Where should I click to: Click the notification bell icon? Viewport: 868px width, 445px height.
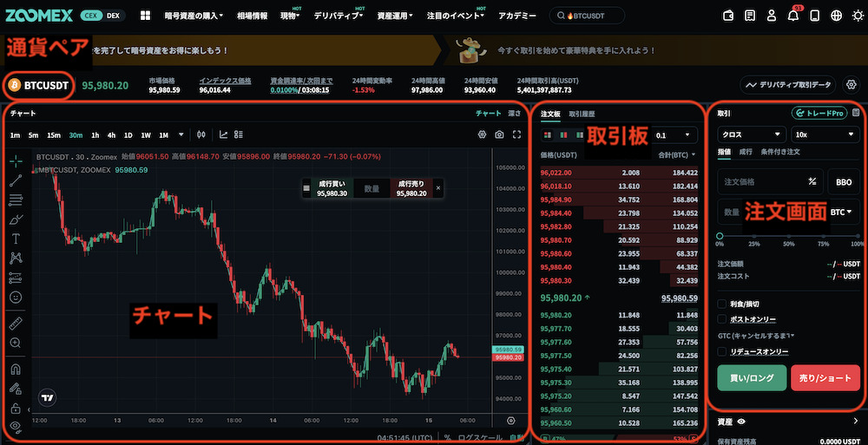(792, 16)
